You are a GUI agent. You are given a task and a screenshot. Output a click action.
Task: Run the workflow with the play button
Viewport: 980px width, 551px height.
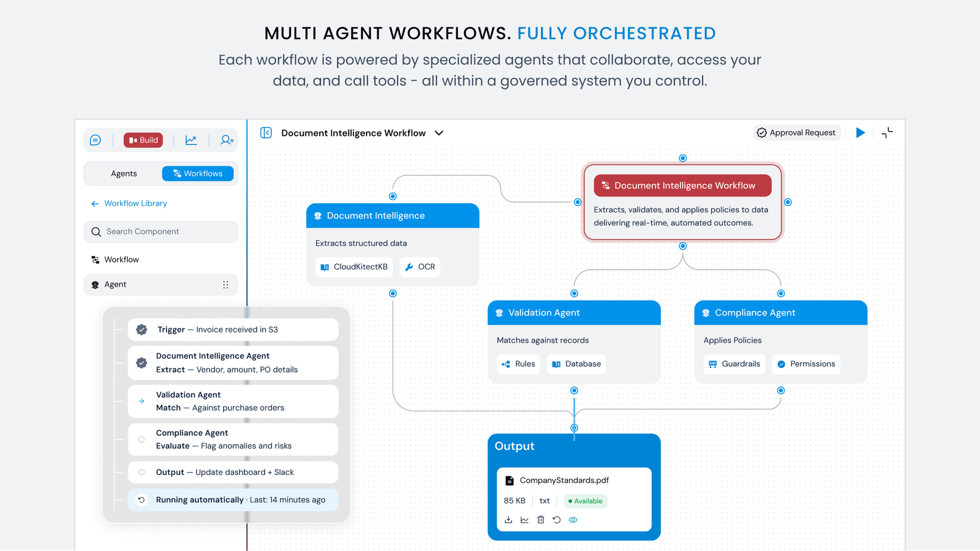(x=861, y=133)
